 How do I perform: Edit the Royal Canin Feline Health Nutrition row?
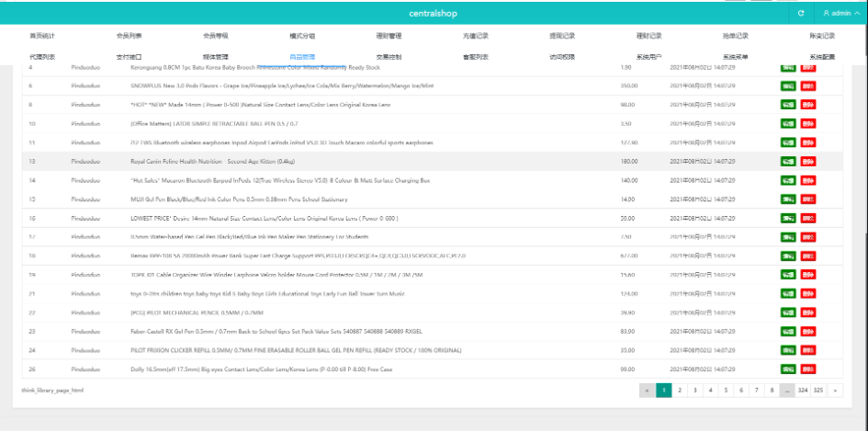[x=789, y=162]
